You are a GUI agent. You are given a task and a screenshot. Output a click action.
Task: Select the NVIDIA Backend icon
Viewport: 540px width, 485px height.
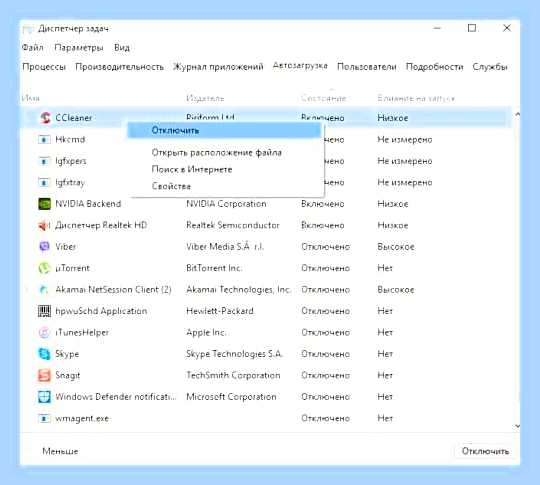pyautogui.click(x=44, y=204)
